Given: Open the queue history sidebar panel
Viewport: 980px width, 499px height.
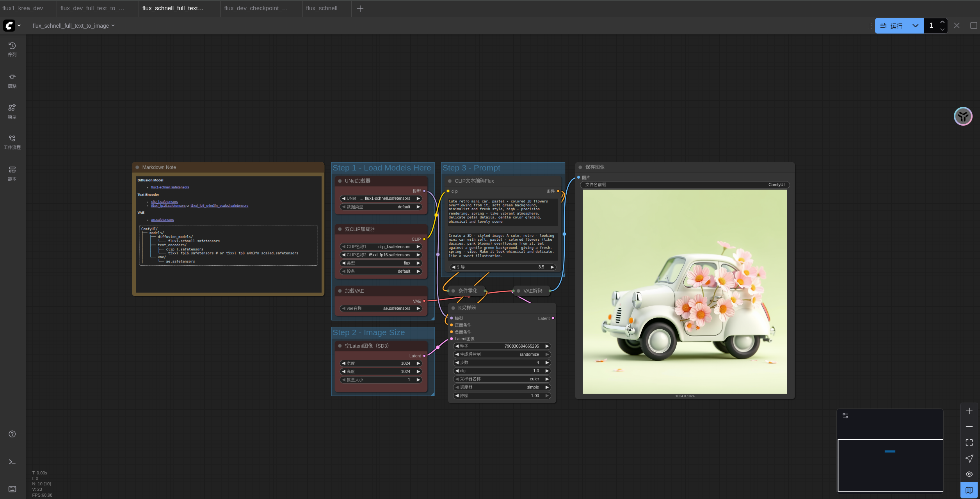Looking at the screenshot, I should click(12, 49).
